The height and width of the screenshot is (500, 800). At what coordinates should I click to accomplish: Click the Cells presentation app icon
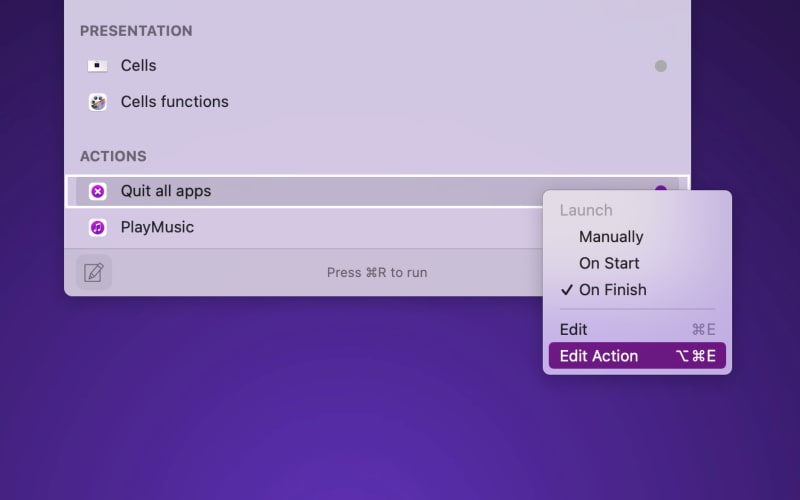click(x=97, y=66)
